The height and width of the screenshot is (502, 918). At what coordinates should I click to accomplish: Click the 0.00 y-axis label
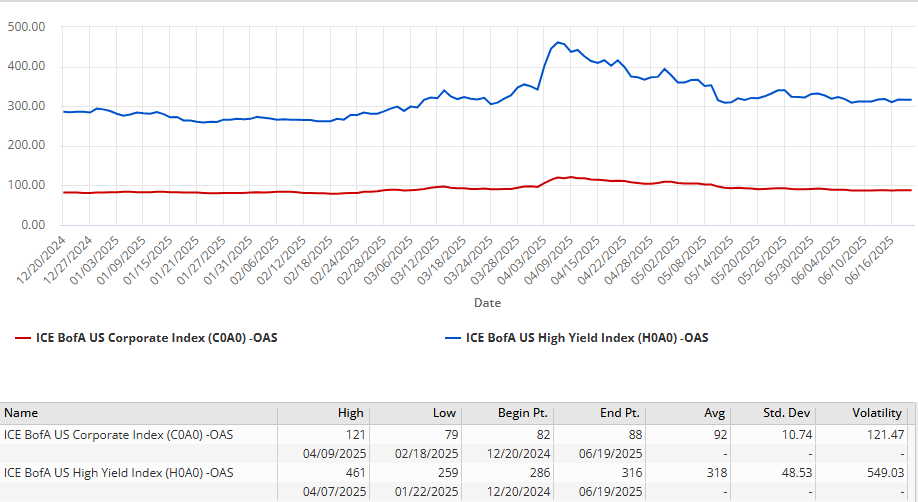33,225
